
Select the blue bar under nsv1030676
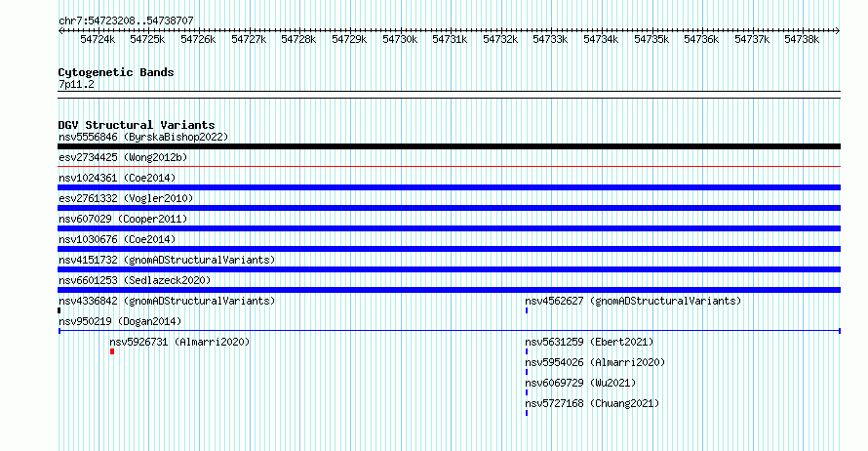point(449,249)
